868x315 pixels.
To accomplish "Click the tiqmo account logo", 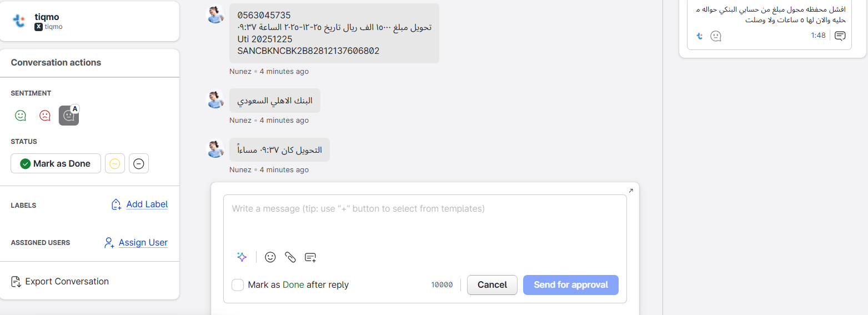I will (19, 21).
